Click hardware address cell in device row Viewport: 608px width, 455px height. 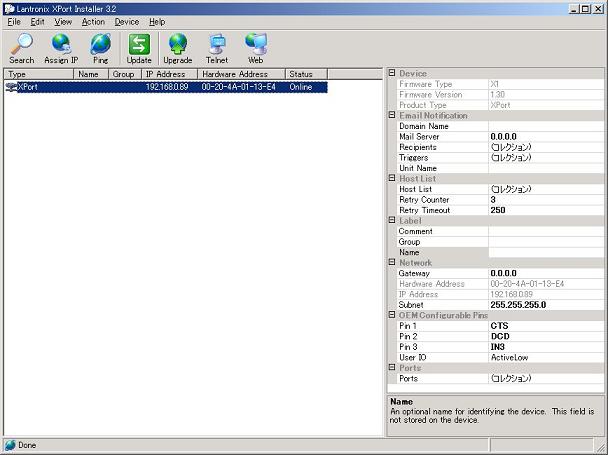(238, 87)
